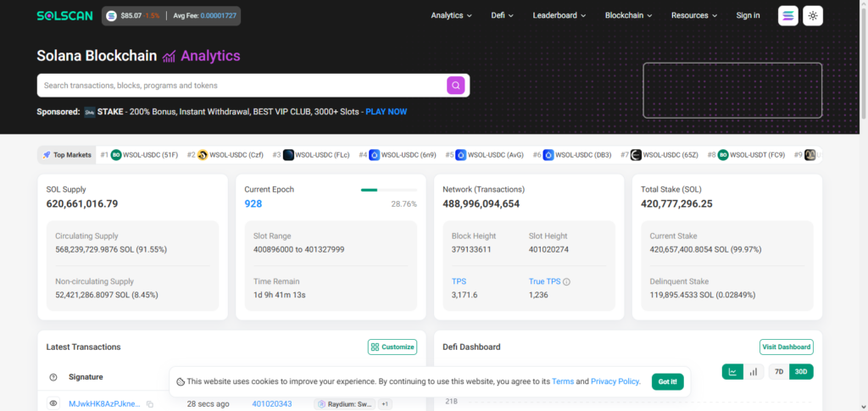Click the True TPS info icon
This screenshot has width=868, height=411.
[x=566, y=281]
